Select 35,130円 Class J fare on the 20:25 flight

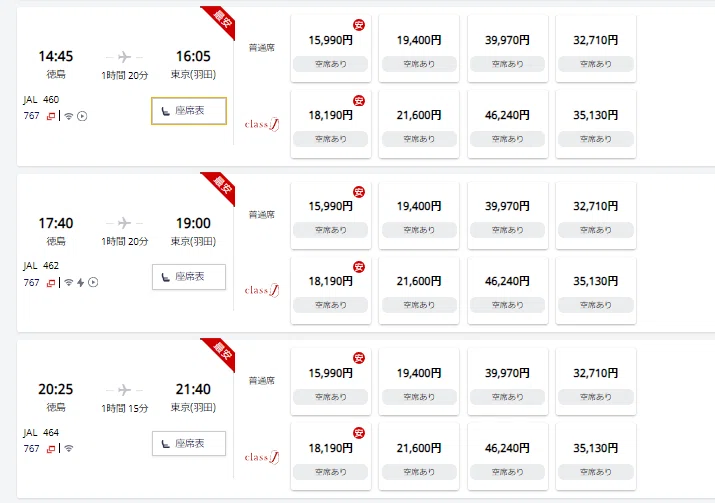[595, 456]
